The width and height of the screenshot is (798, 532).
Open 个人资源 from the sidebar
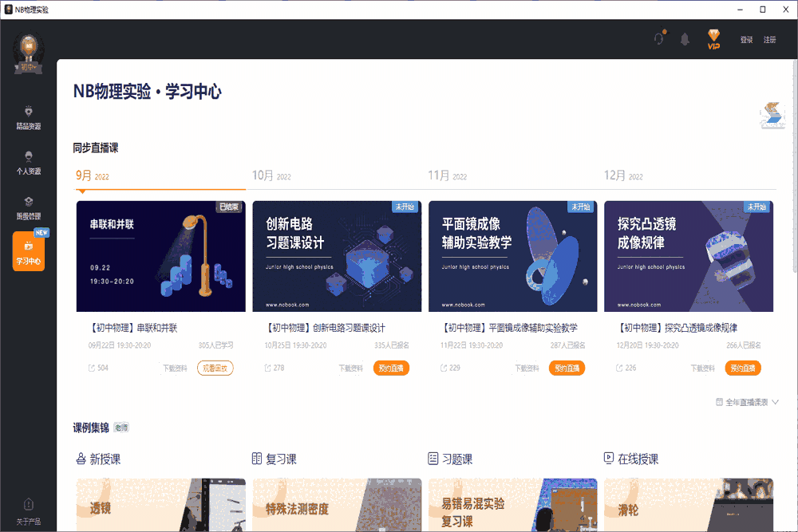29,161
